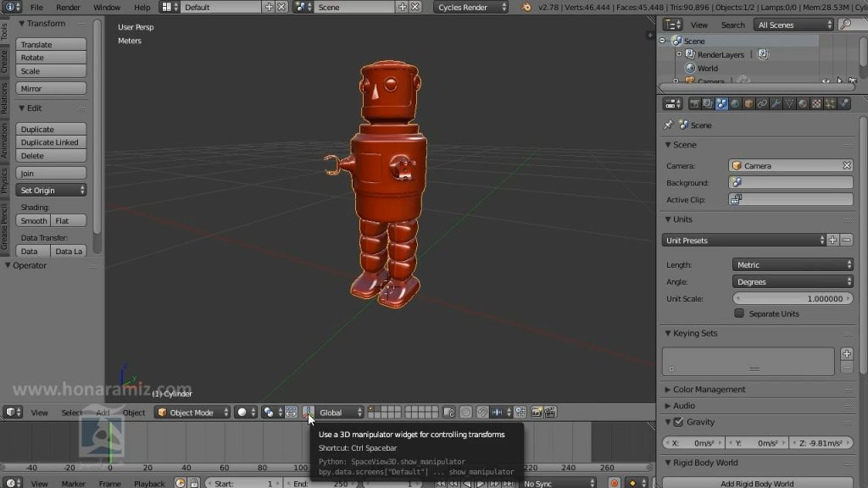
Task: Toggle timeline lock time icon
Action: tap(194, 483)
